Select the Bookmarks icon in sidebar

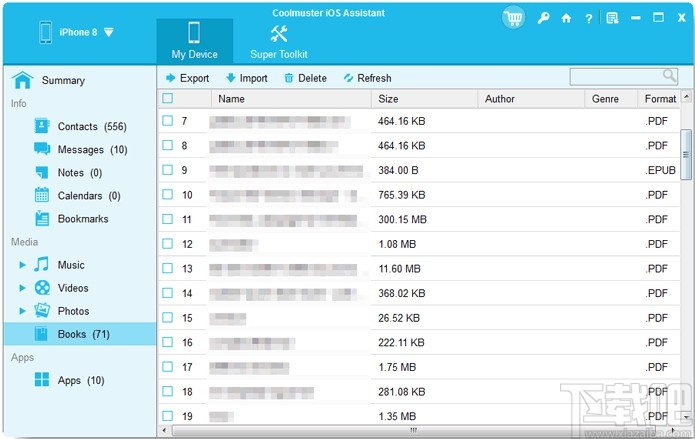point(42,219)
